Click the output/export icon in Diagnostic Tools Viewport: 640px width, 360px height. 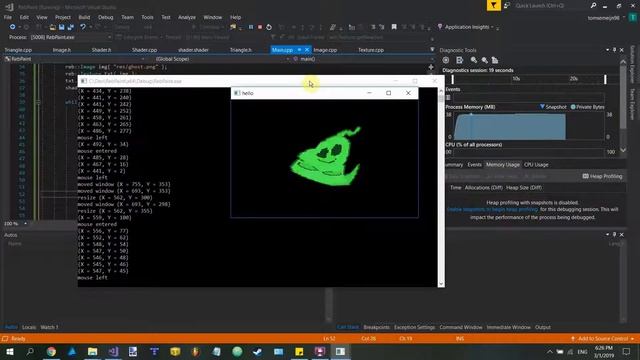pos(460,60)
